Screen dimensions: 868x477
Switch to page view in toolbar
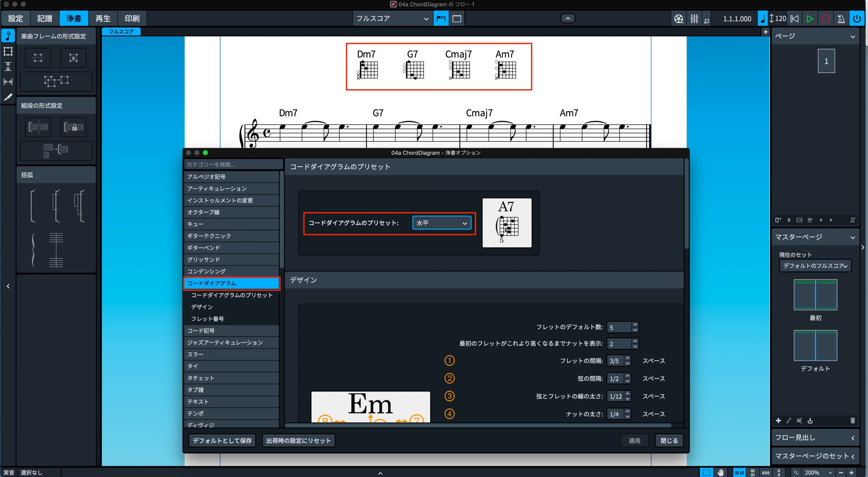(457, 19)
